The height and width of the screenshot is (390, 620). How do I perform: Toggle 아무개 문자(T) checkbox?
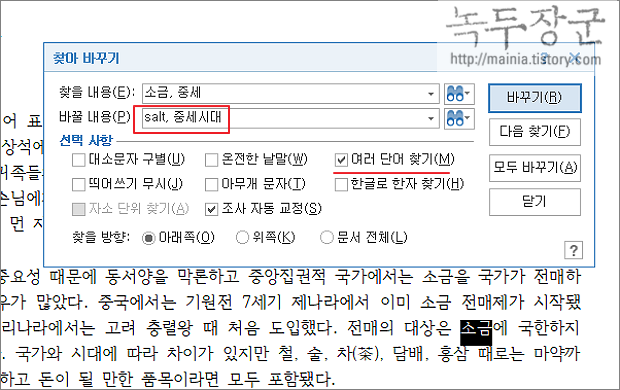click(x=212, y=184)
